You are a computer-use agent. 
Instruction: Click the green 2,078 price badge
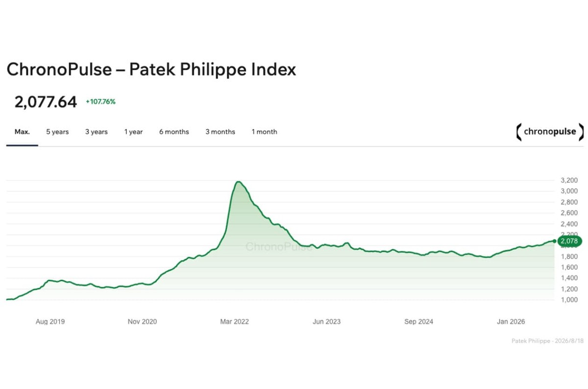(569, 241)
